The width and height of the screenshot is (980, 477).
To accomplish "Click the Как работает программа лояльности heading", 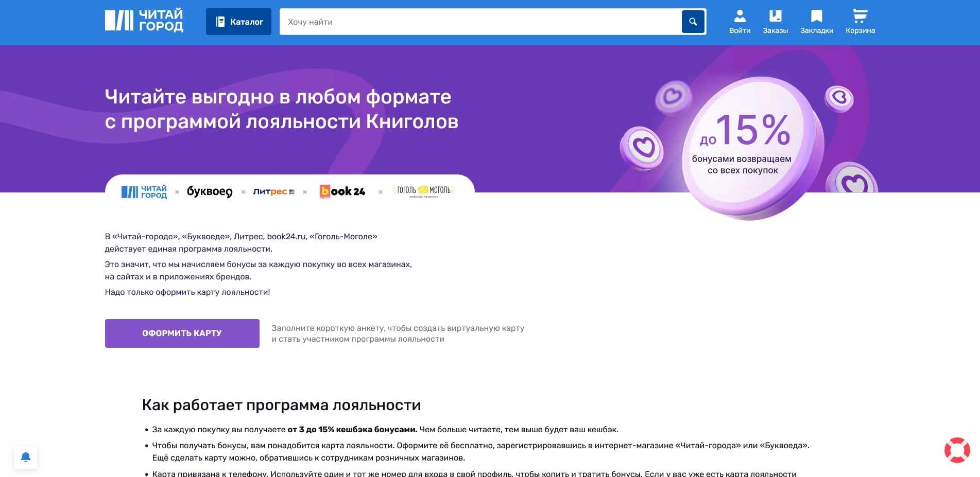I will pyautogui.click(x=281, y=405).
